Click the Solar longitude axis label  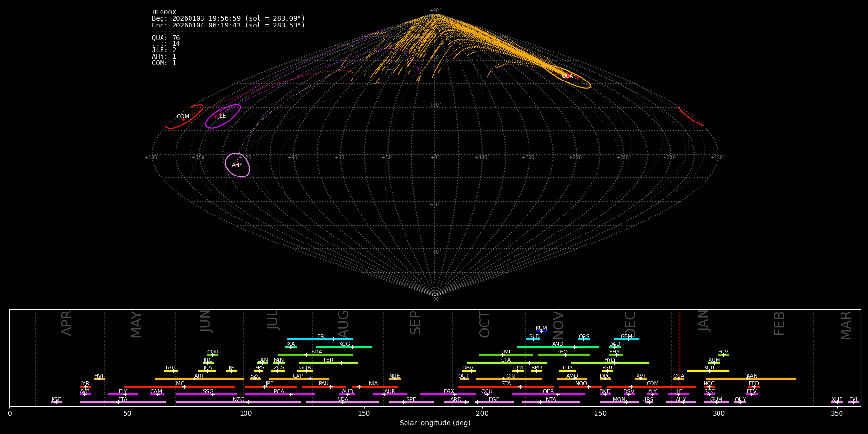tap(435, 423)
